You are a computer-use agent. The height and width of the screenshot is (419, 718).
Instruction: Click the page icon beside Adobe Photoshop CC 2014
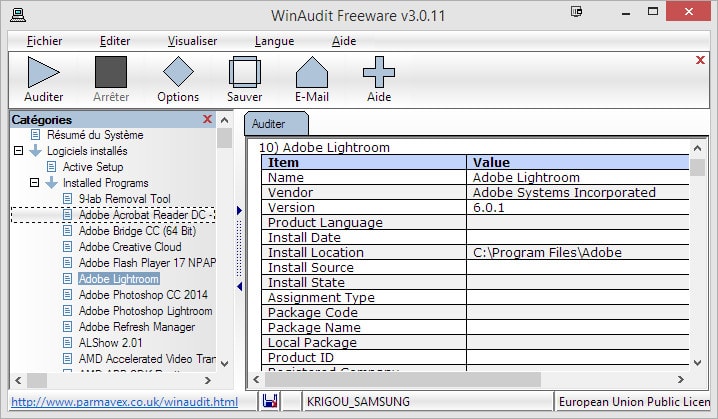coord(67,294)
